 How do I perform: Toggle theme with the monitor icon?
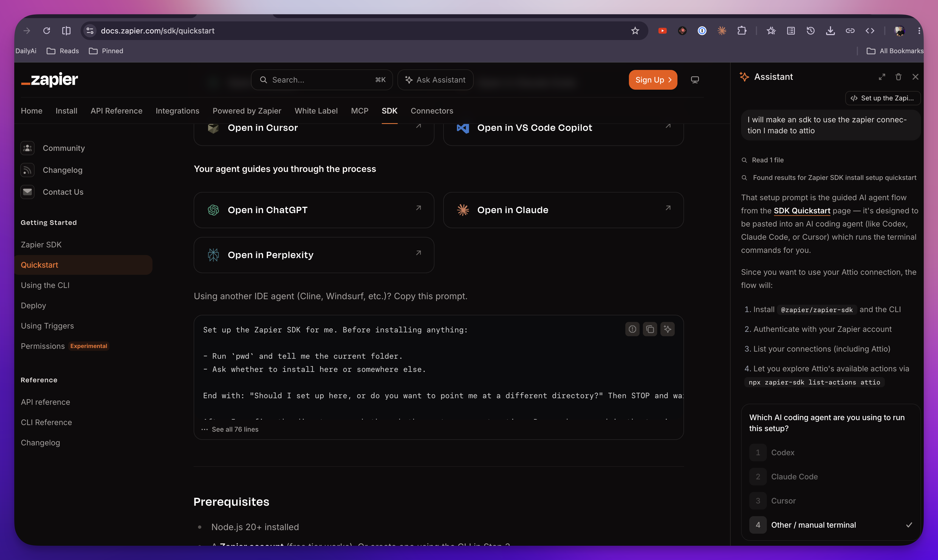(x=695, y=80)
